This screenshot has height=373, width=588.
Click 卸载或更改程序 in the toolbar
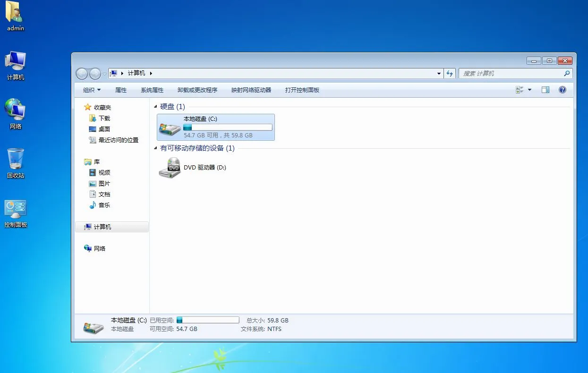point(197,90)
